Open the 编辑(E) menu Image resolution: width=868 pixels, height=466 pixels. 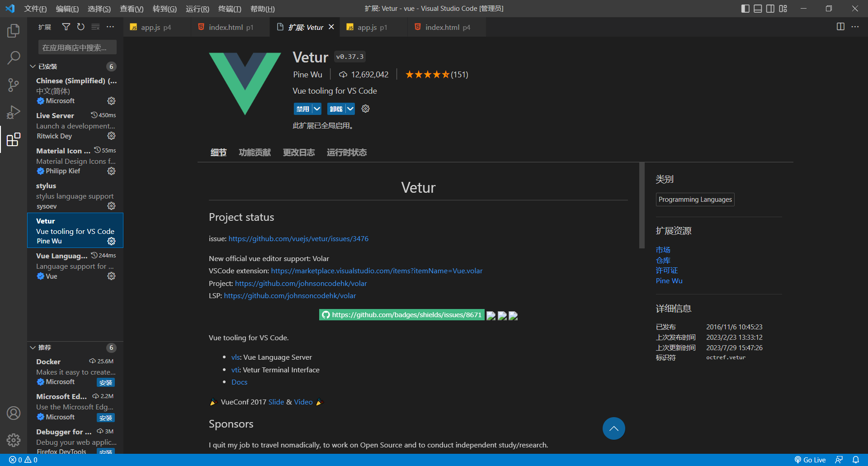click(x=67, y=9)
